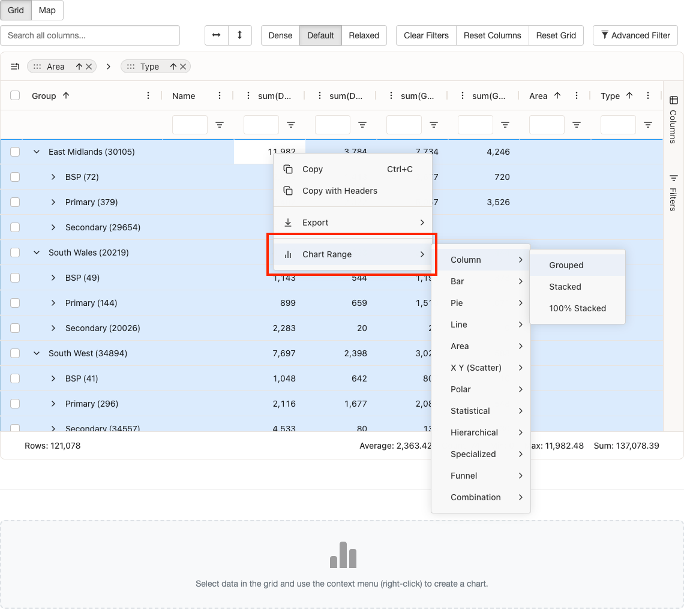Switch to the Map tab
684x616 pixels.
pyautogui.click(x=47, y=10)
